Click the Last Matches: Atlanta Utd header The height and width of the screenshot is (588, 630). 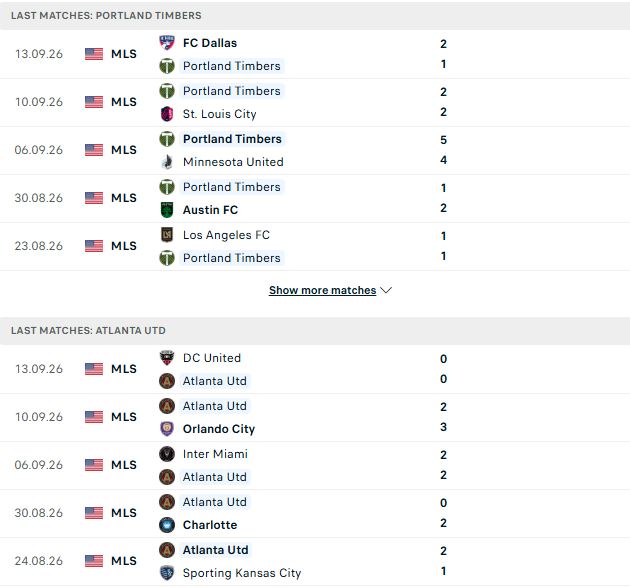tap(315, 331)
